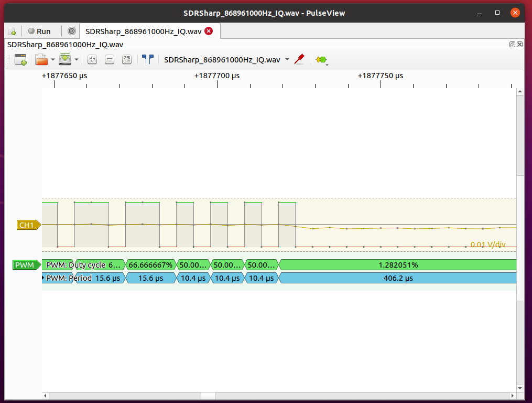Viewport: 532px width, 403px height.
Task: Expand the Save dropdown arrow
Action: click(x=77, y=59)
